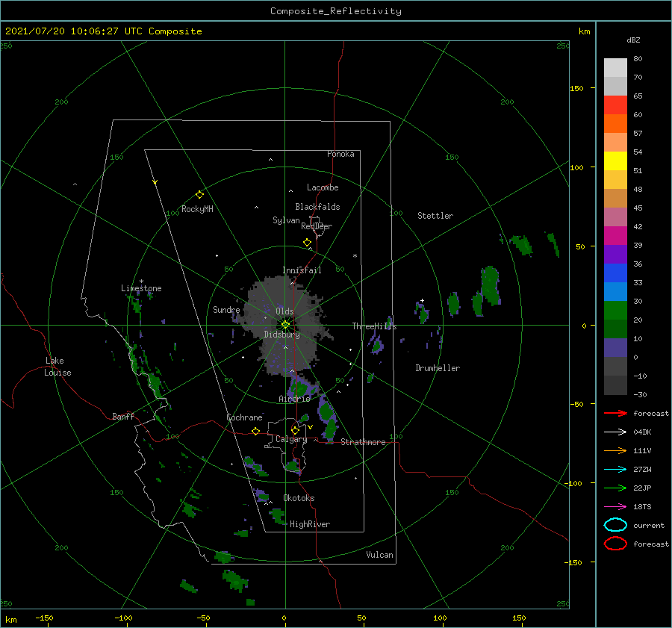Select the red 65-60 dBZ colour swatch
The width and height of the screenshot is (672, 628).
tap(615, 105)
